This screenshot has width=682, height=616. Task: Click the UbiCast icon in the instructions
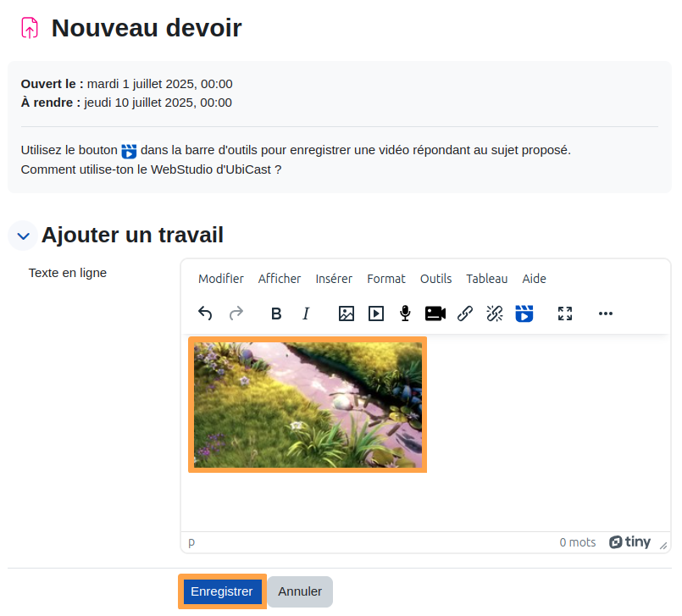[x=129, y=151]
